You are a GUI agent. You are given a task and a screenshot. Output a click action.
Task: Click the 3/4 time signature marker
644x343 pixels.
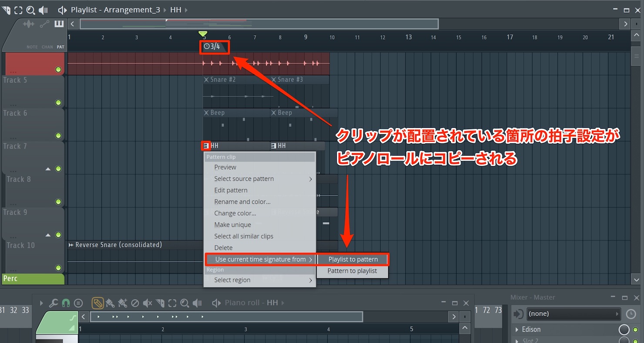click(x=214, y=47)
